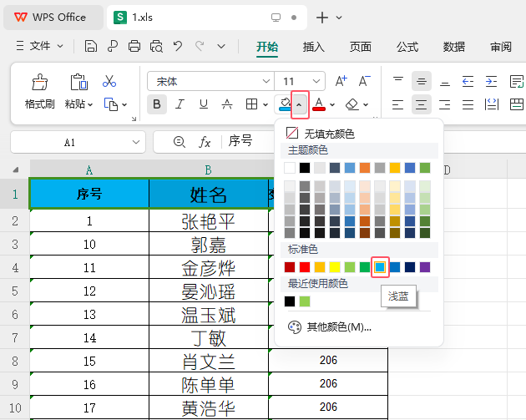The image size is (526, 420).
Task: Toggle Strikethrough formatting
Action: click(227, 104)
